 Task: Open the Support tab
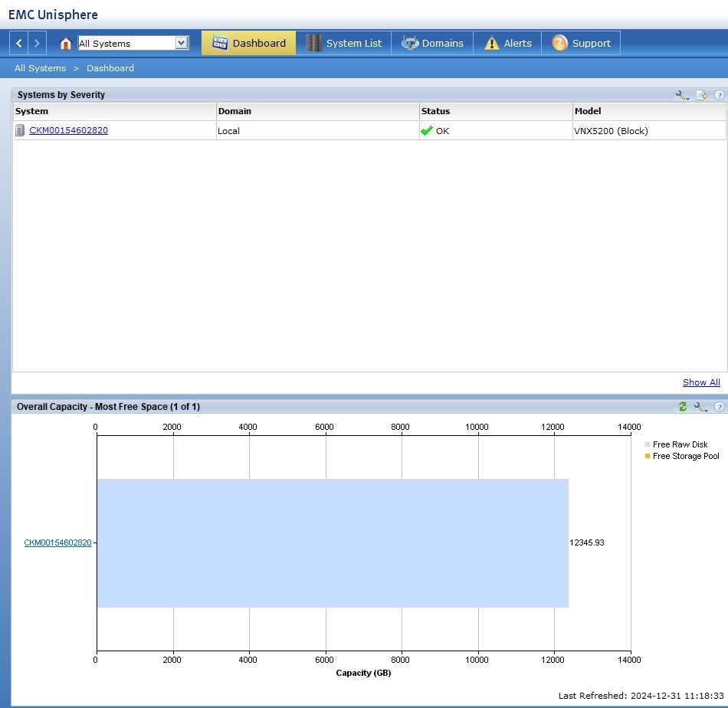click(x=581, y=43)
